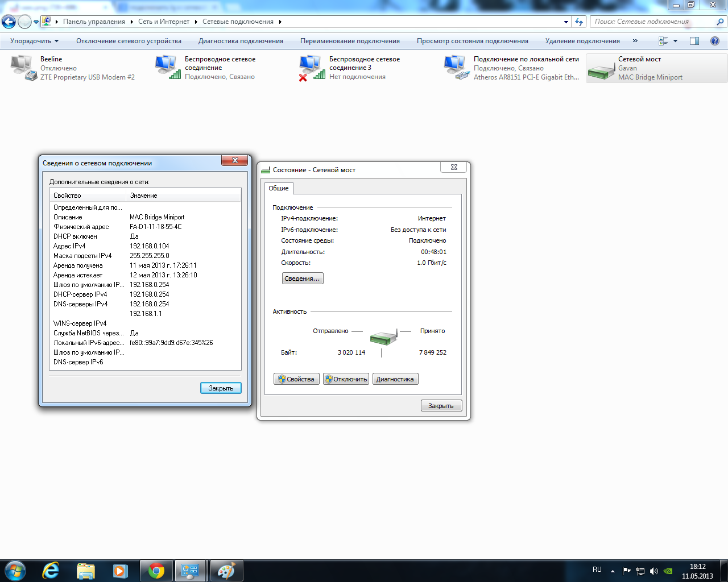Image resolution: width=728 pixels, height=582 pixels.
Task: Select the IPv6 address fe80::99a7:9dd9:d67e:345%26
Action: pos(171,343)
